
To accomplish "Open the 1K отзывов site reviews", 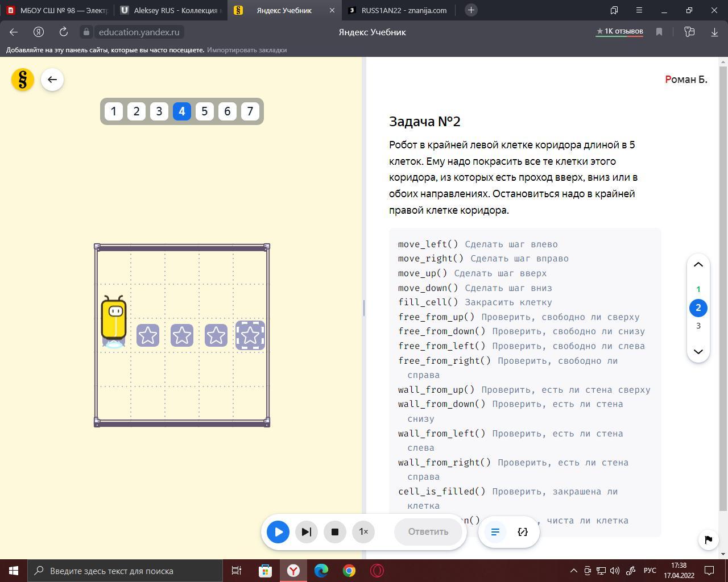I will point(619,32).
